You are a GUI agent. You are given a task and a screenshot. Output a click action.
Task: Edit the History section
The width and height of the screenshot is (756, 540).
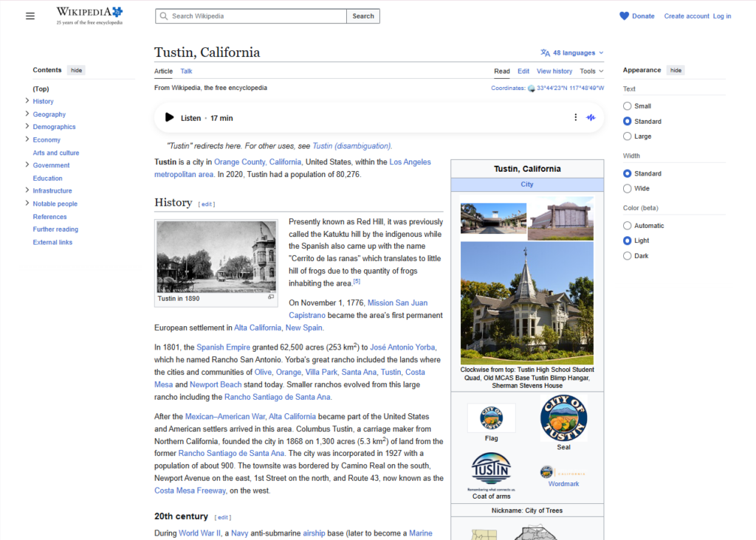207,204
